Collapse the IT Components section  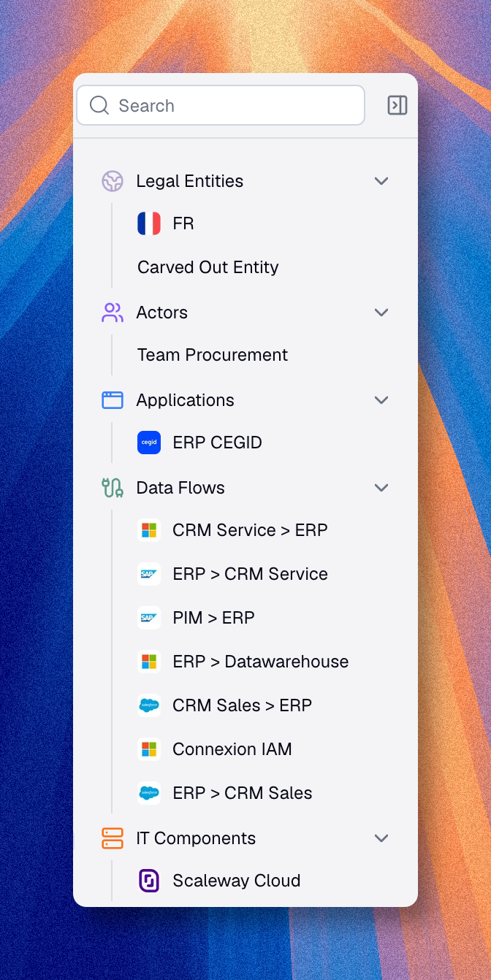[381, 838]
